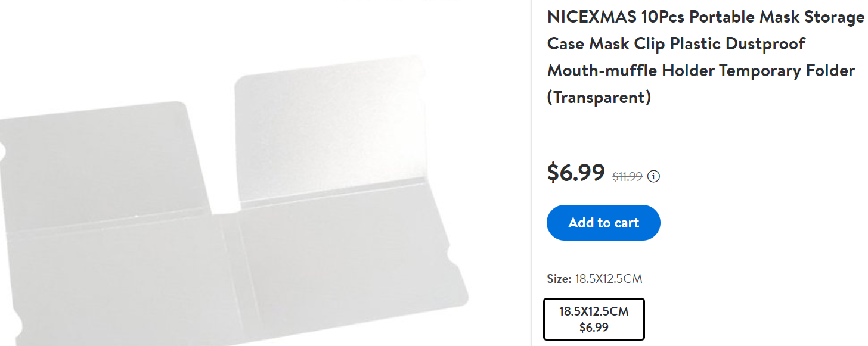This screenshot has height=346, width=868.
Task: Click the strikethrough $11.99 original price
Action: tap(627, 176)
